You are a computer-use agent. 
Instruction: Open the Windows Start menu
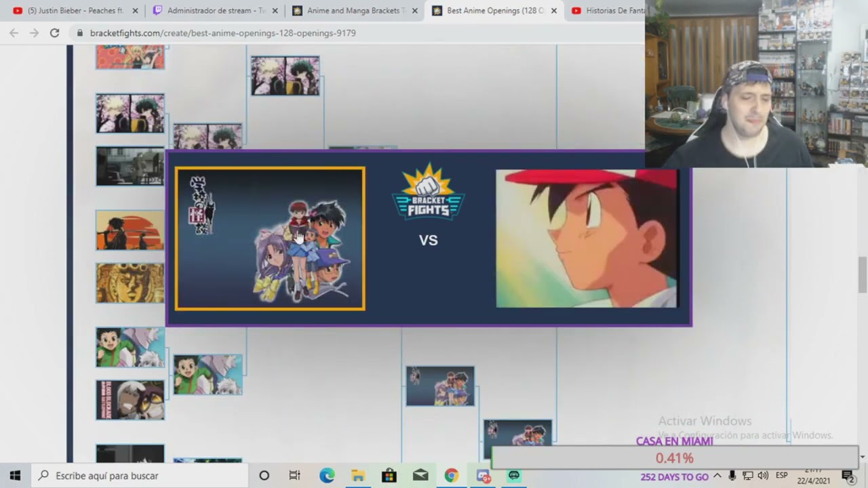[15, 476]
